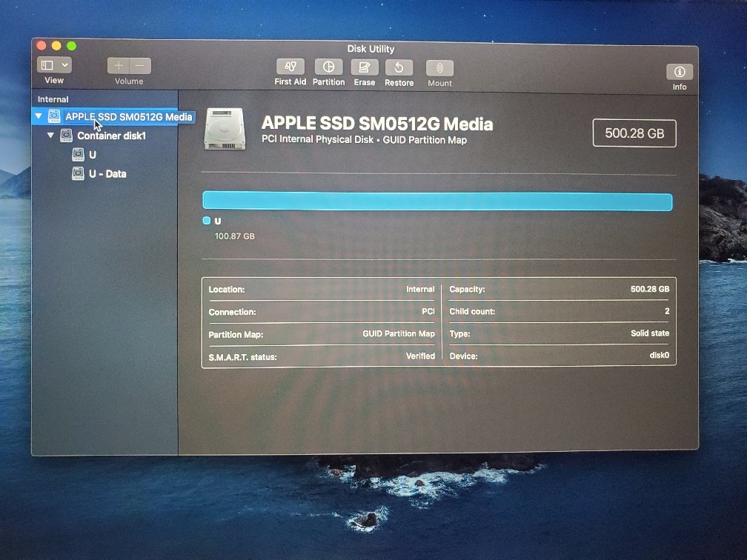Click the Type Solid state value

650,333
